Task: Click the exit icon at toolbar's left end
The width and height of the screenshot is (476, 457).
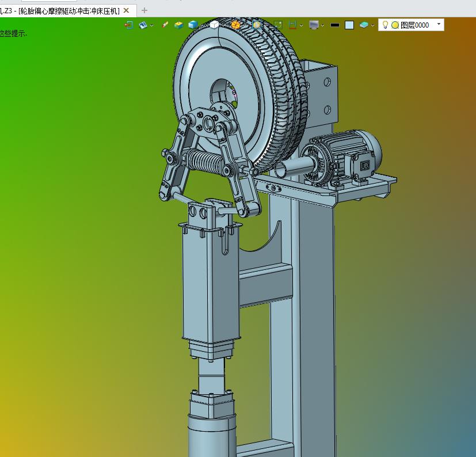Action: pyautogui.click(x=129, y=25)
